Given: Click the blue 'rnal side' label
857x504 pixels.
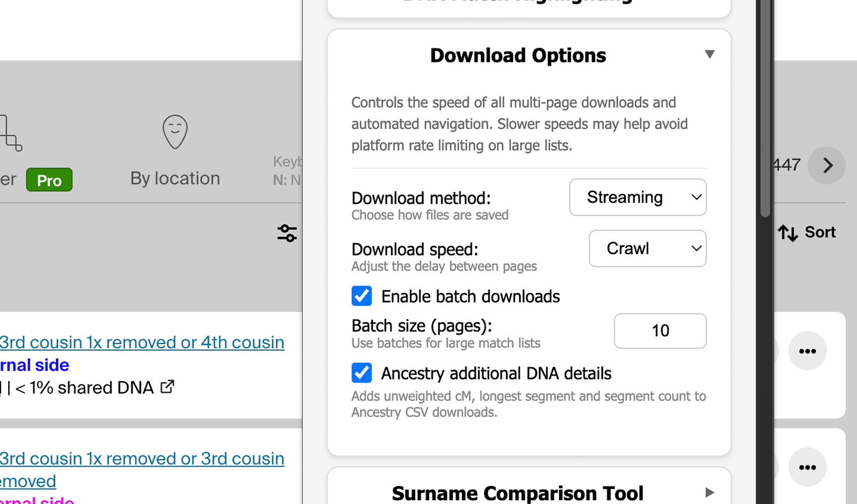Looking at the screenshot, I should [35, 365].
